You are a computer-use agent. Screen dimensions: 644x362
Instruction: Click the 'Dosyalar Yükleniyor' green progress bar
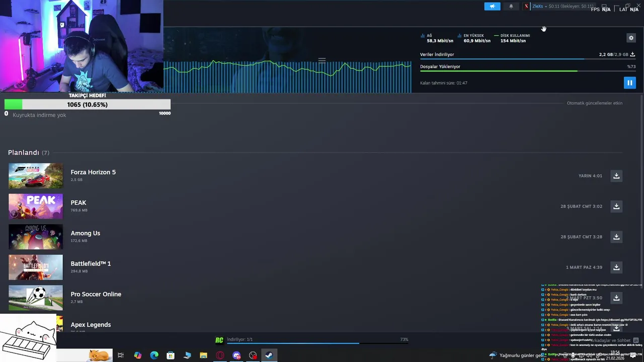click(x=528, y=71)
